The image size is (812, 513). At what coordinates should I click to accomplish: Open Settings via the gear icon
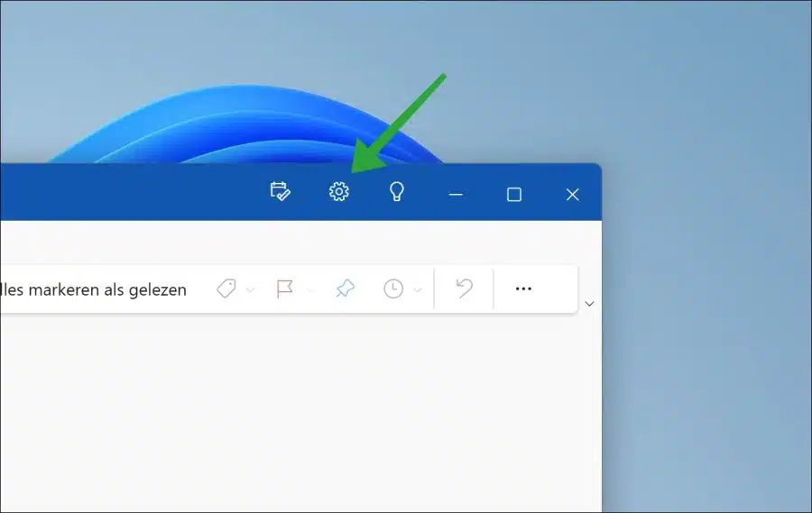pyautogui.click(x=339, y=191)
